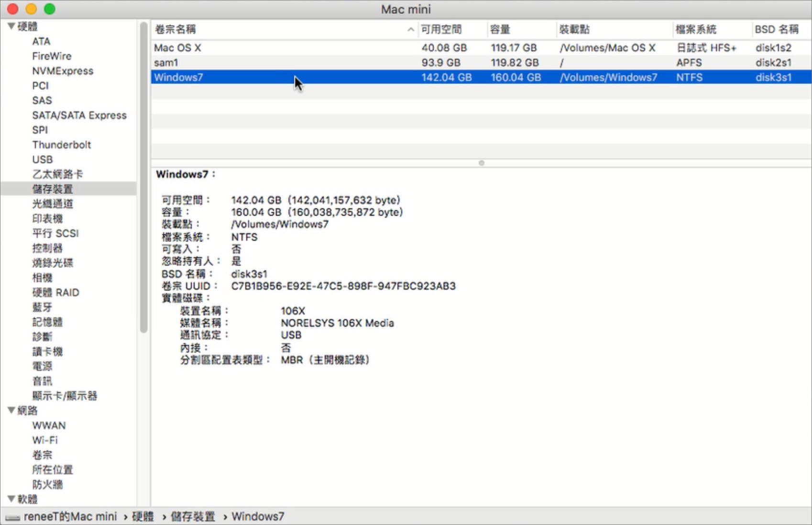
Task: Select WWAN under network
Action: pos(49,425)
